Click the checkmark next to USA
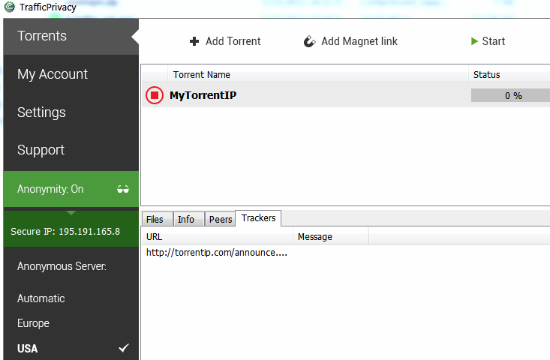 pyautogui.click(x=123, y=348)
